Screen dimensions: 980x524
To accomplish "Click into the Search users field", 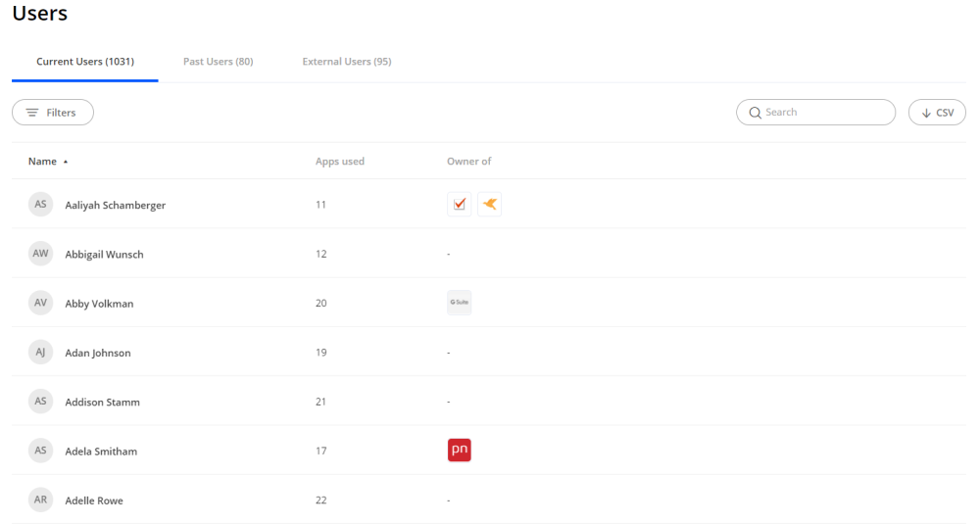I will pyautogui.click(x=823, y=113).
